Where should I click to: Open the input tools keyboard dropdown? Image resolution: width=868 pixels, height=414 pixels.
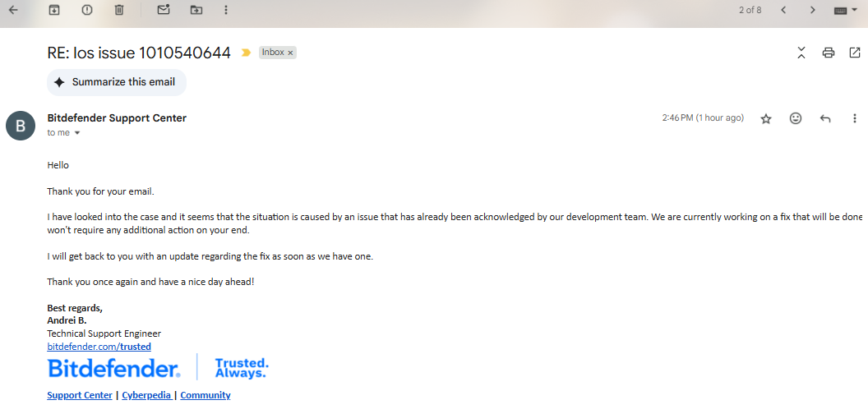845,11
